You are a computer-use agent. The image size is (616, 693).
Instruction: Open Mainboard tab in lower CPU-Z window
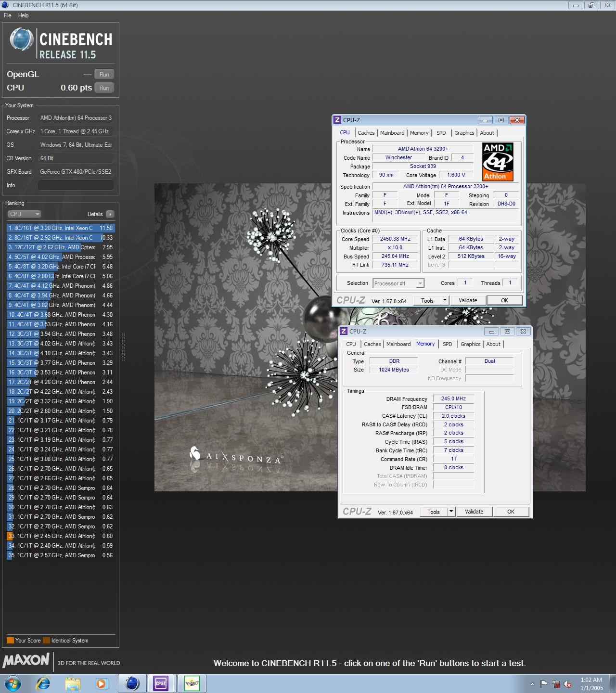pyautogui.click(x=398, y=344)
